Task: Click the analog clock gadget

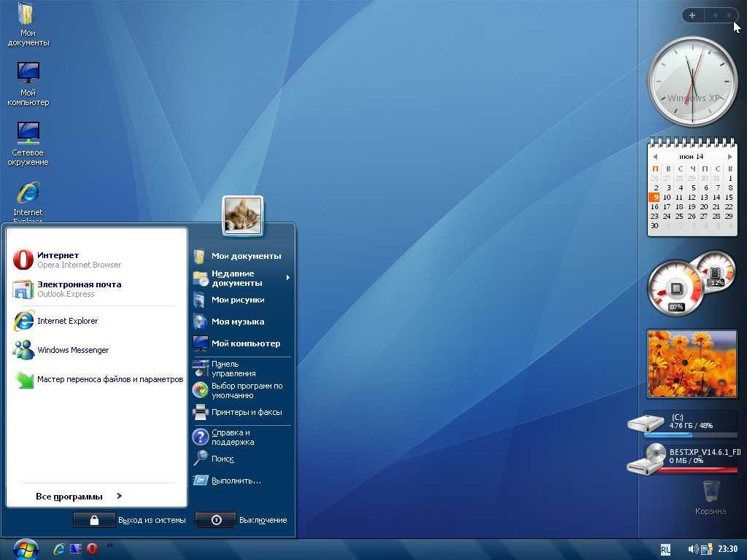Action: pyautogui.click(x=692, y=82)
